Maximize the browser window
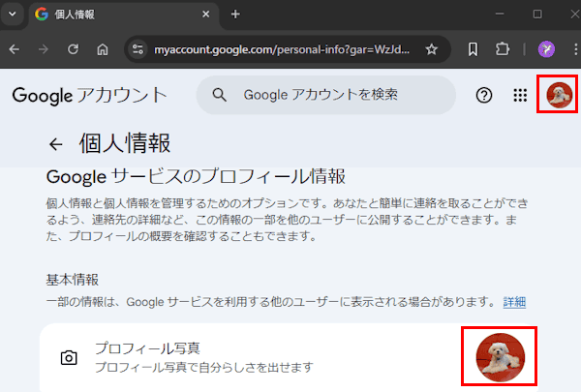This screenshot has width=581, height=392. (x=537, y=15)
